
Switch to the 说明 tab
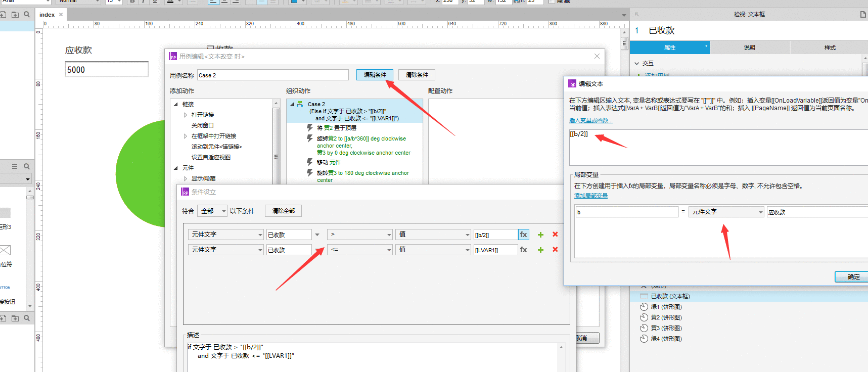click(x=750, y=48)
